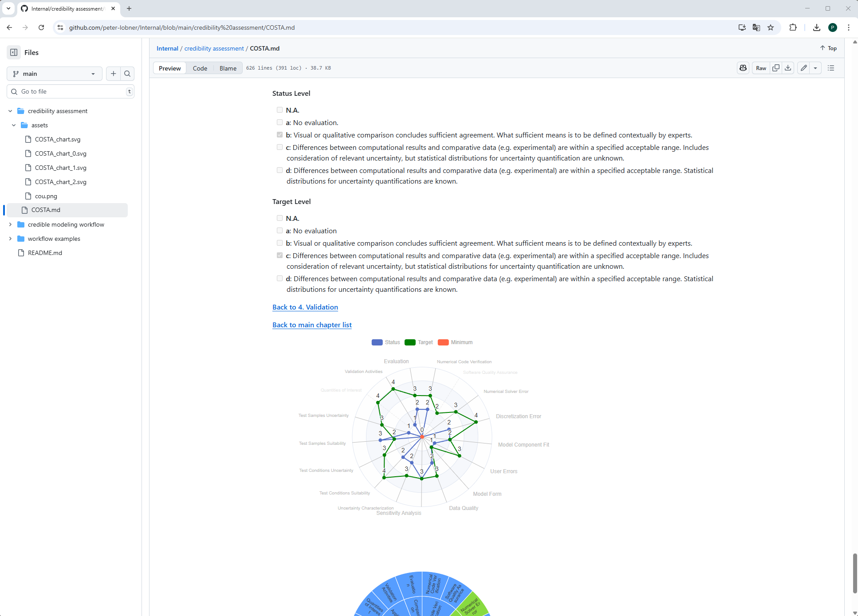Follow 'Back to 4. Validation' link
This screenshot has height=616, width=858.
point(305,307)
